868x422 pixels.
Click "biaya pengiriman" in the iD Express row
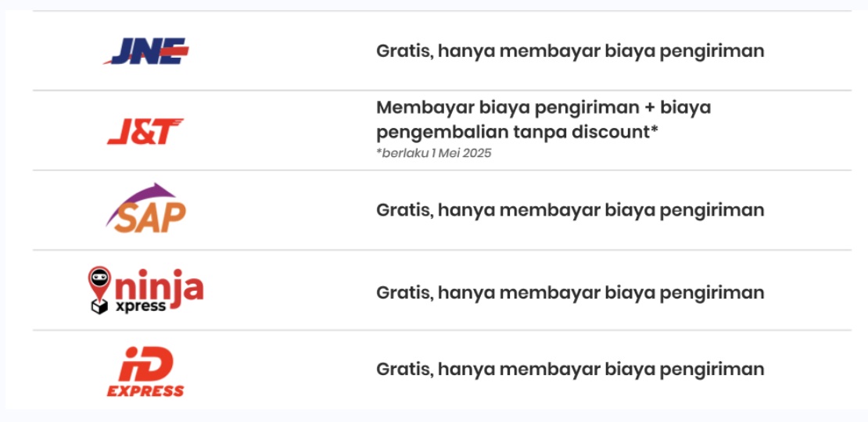pos(684,369)
